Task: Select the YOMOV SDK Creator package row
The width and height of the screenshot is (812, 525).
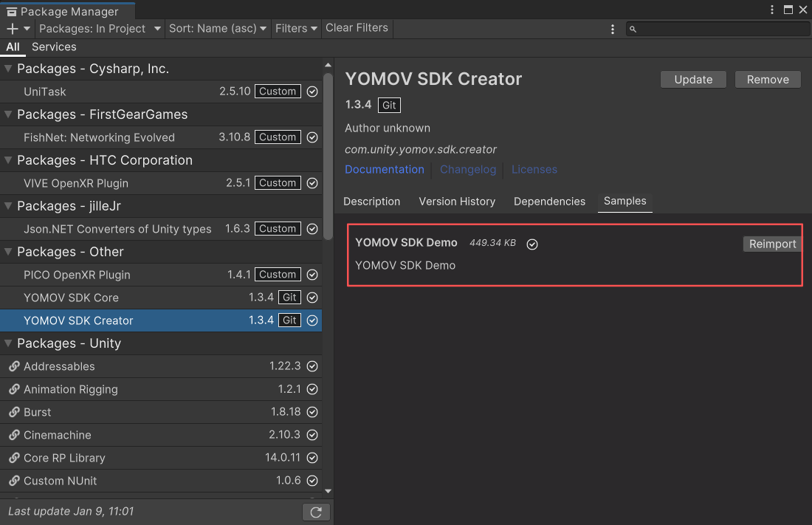Action: [161, 320]
